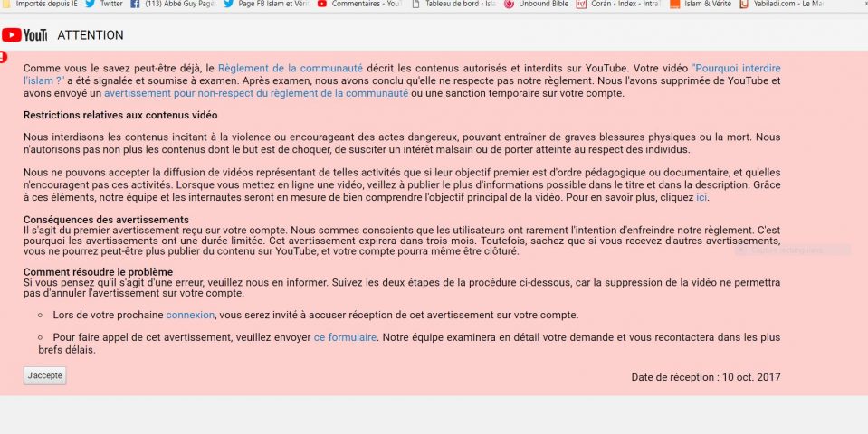This screenshot has height=434, width=868.
Task: Open the 'Page FB Islam et Vérité' bookmark
Action: (267, 4)
